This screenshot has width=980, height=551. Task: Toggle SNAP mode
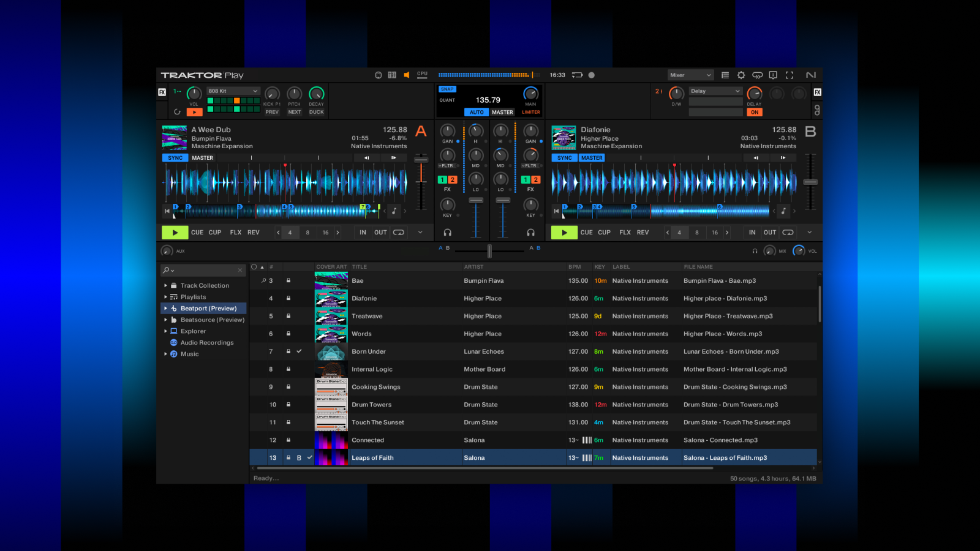(447, 89)
